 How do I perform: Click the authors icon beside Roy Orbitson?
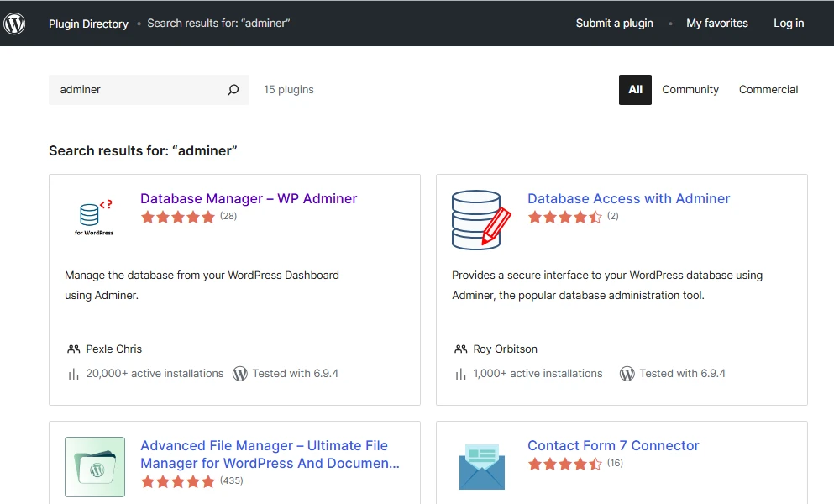click(x=460, y=349)
